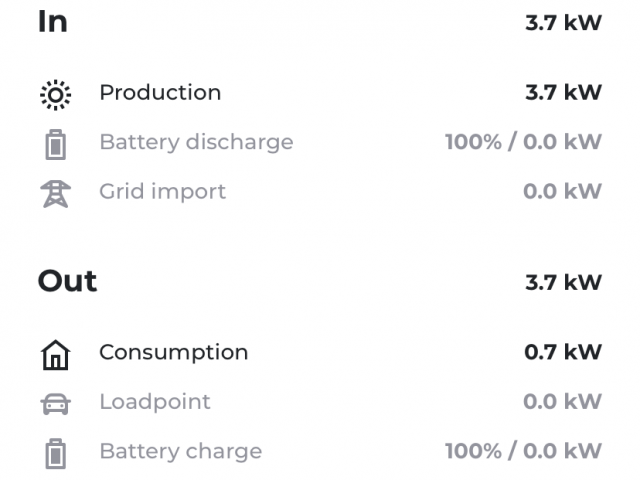
Task: Click the 3.7 kW total for In
Action: pyautogui.click(x=563, y=23)
